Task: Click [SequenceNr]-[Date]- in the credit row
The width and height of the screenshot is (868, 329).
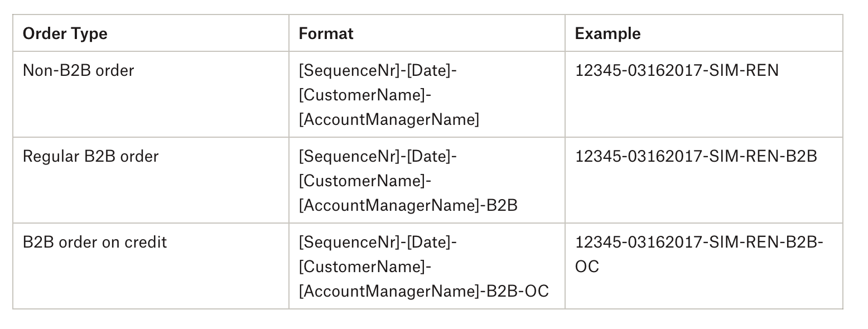Action: [378, 242]
